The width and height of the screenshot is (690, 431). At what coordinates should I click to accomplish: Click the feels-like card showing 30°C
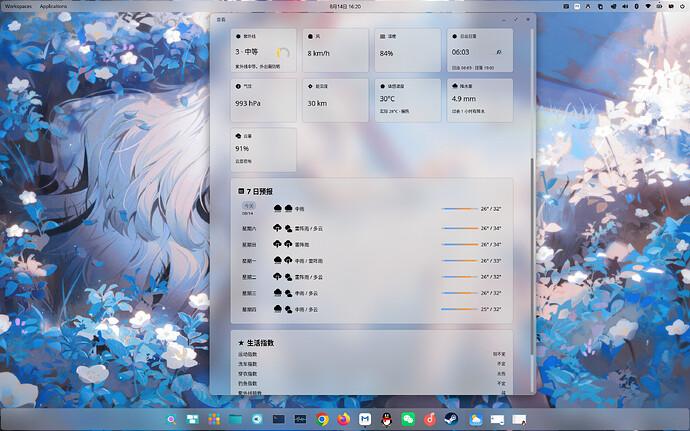(x=407, y=100)
